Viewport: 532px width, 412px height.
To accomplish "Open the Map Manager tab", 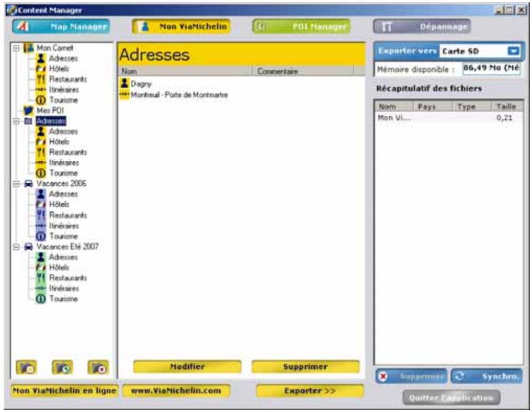I will point(61,27).
